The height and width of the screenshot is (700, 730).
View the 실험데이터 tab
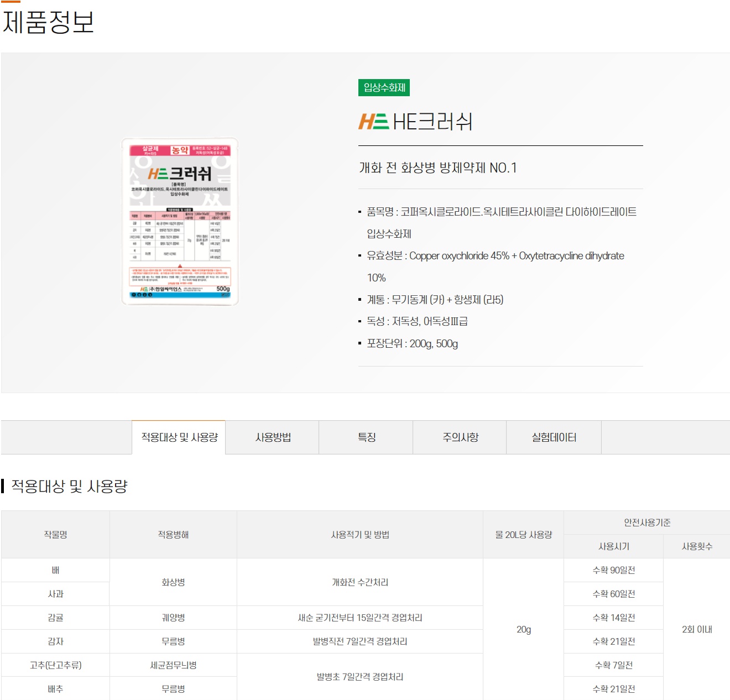554,437
